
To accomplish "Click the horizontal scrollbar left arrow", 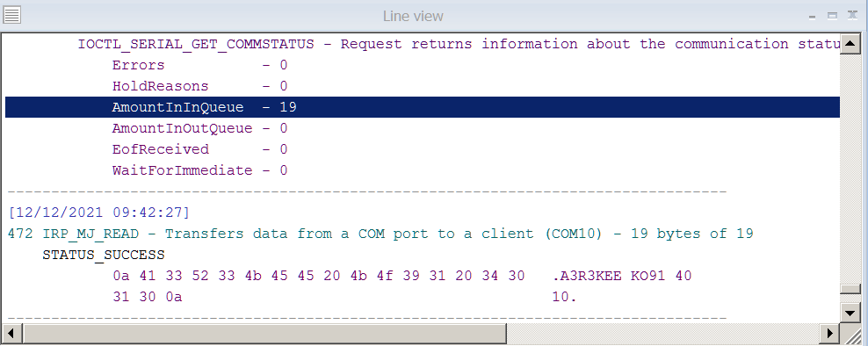I will pyautogui.click(x=12, y=333).
